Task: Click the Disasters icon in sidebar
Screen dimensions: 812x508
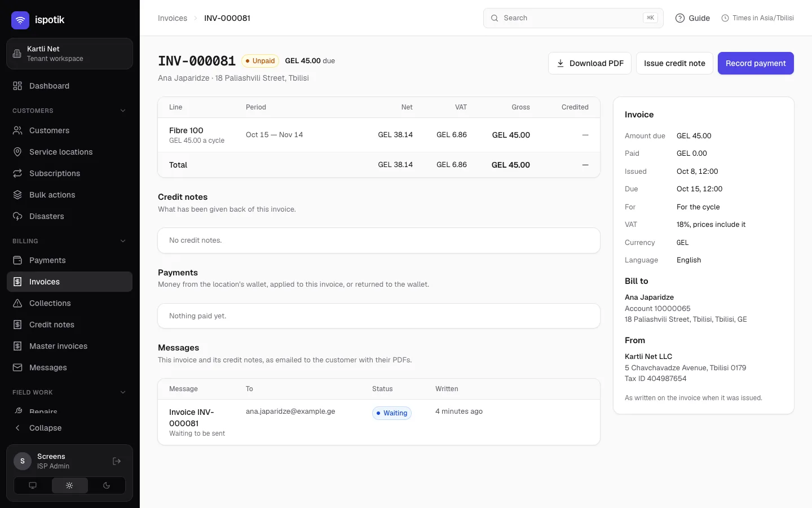Action: 17,216
